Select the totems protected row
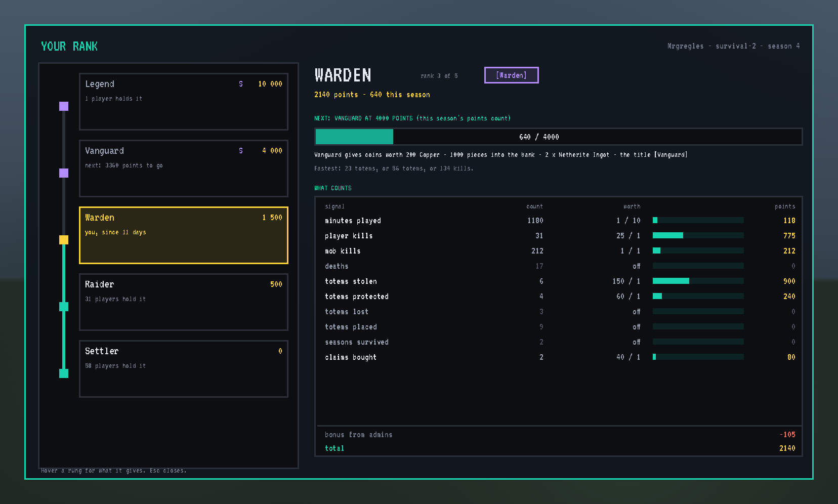Image resolution: width=838 pixels, height=504 pixels. pos(559,297)
